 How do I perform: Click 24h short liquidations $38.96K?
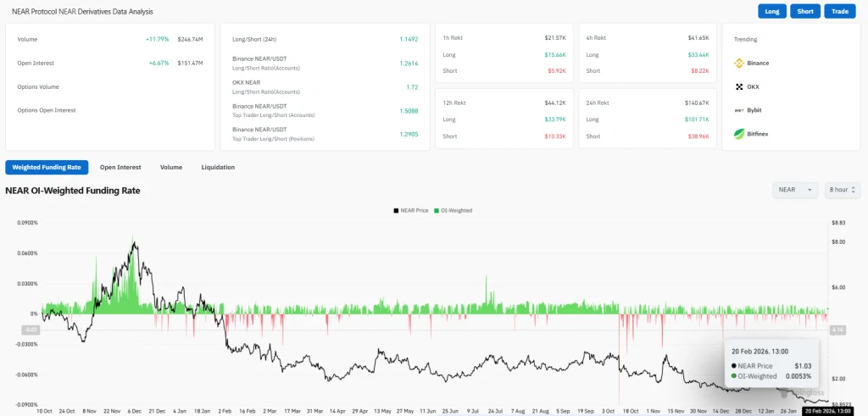[x=698, y=136]
